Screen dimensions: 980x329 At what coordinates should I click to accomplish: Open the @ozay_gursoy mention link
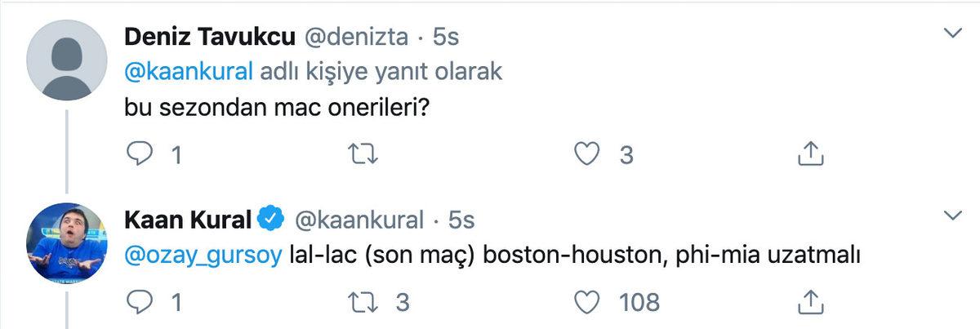click(x=204, y=256)
